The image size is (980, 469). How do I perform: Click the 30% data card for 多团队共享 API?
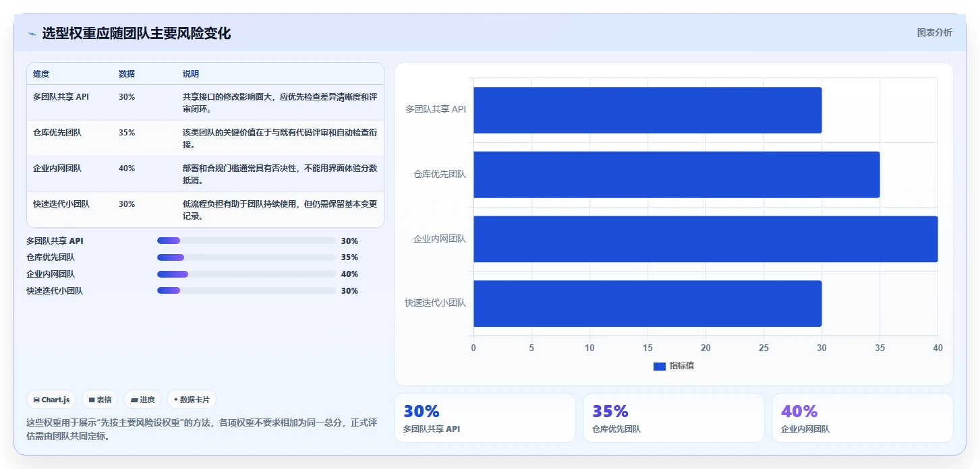click(485, 418)
